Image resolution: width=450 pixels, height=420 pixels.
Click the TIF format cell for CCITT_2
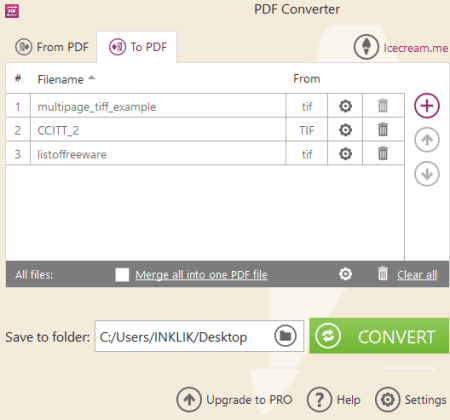click(307, 130)
